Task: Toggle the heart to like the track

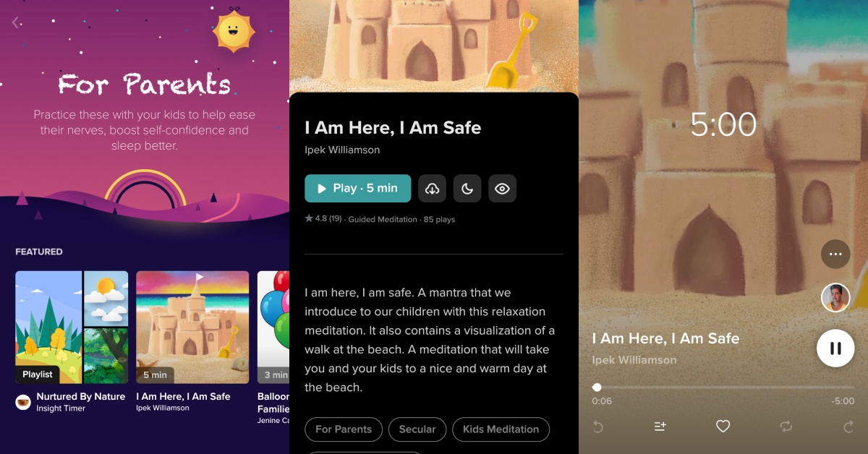Action: point(723,427)
